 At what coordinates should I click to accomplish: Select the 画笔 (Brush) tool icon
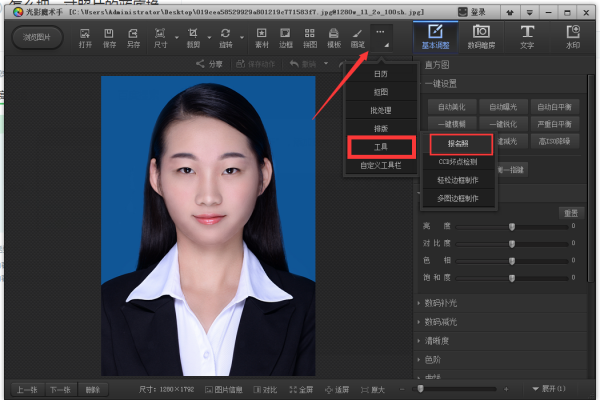[x=357, y=38]
